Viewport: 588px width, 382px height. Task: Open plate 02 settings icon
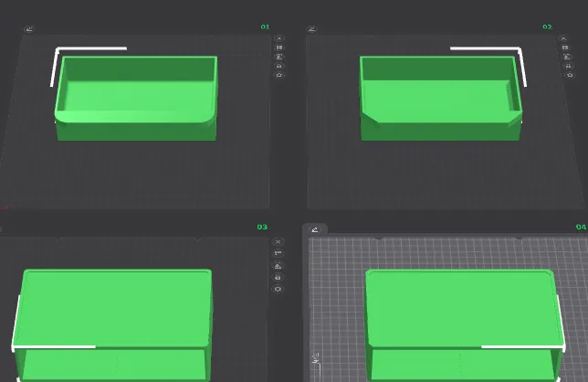[x=563, y=75]
